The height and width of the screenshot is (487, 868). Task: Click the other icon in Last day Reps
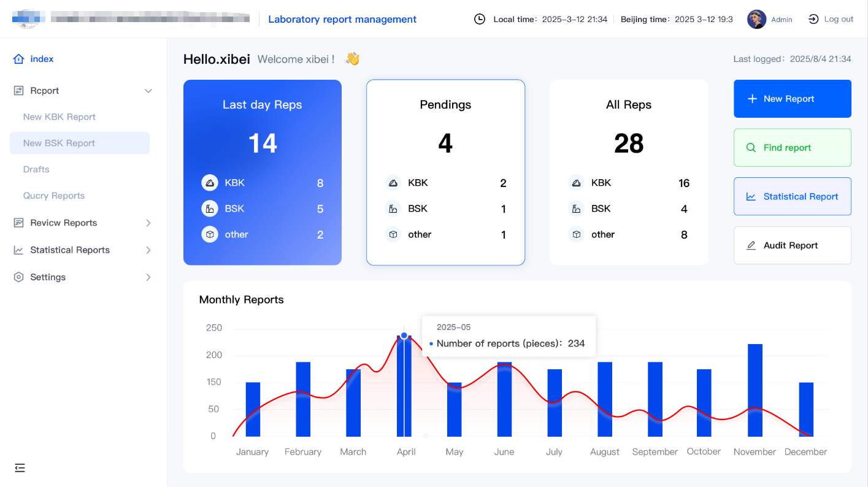pyautogui.click(x=210, y=235)
